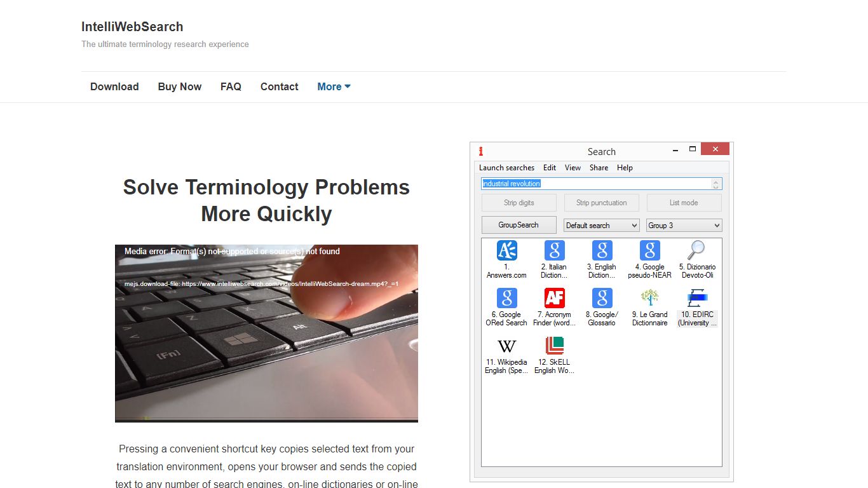This screenshot has width=868, height=488.
Task: Select the Google/Glossario search icon
Action: (602, 298)
